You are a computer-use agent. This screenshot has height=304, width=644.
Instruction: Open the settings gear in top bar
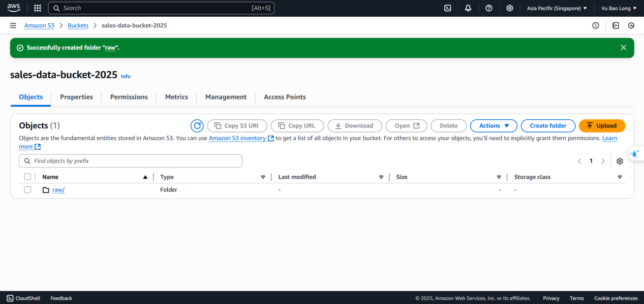click(510, 8)
